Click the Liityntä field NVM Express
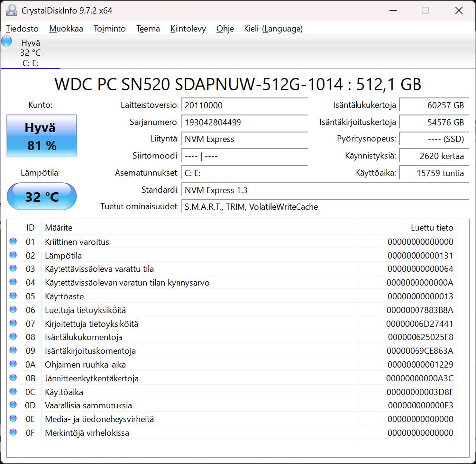 tap(244, 139)
